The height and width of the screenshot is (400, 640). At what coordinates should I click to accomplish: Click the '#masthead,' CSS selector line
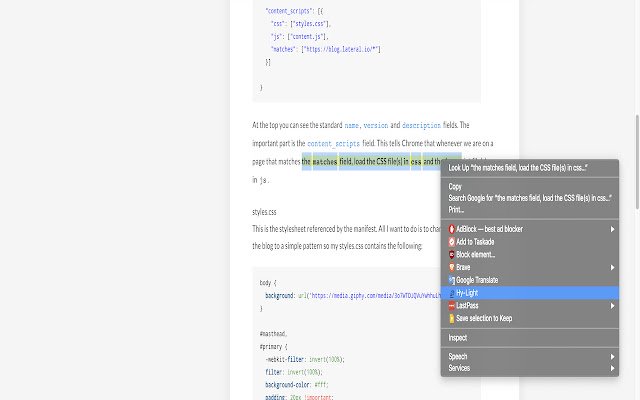[273, 334]
